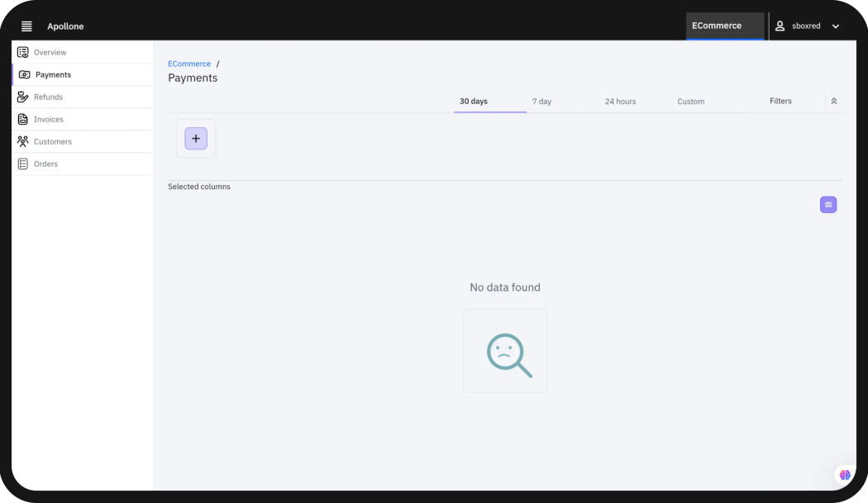Viewport: 868px width, 503px height.
Task: Open Filters options
Action: pos(780,100)
